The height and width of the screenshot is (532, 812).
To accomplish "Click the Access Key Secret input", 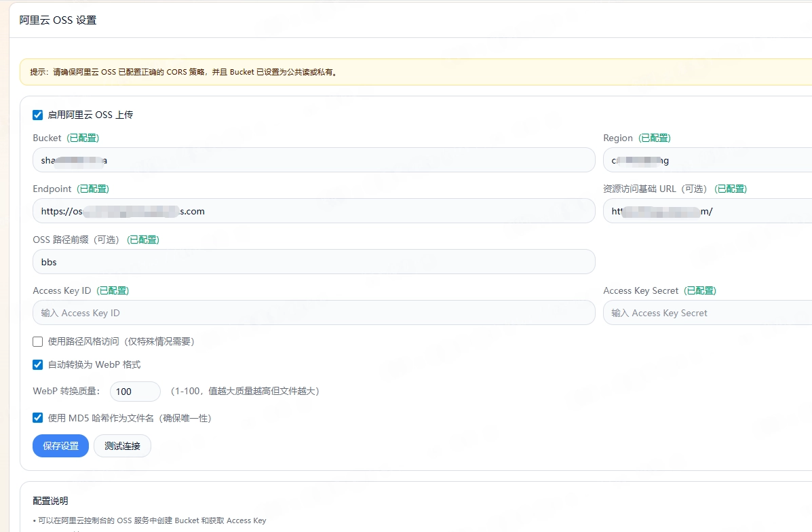I will (x=708, y=313).
